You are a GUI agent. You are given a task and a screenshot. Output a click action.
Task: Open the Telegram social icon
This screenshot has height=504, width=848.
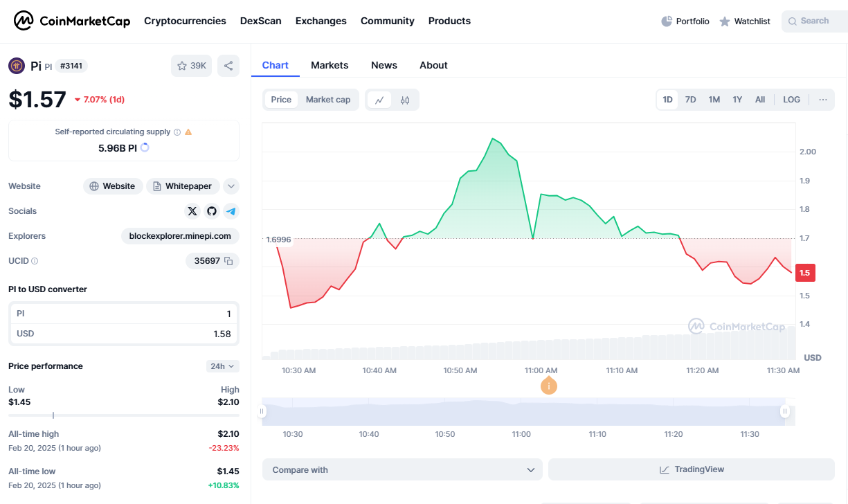point(231,211)
